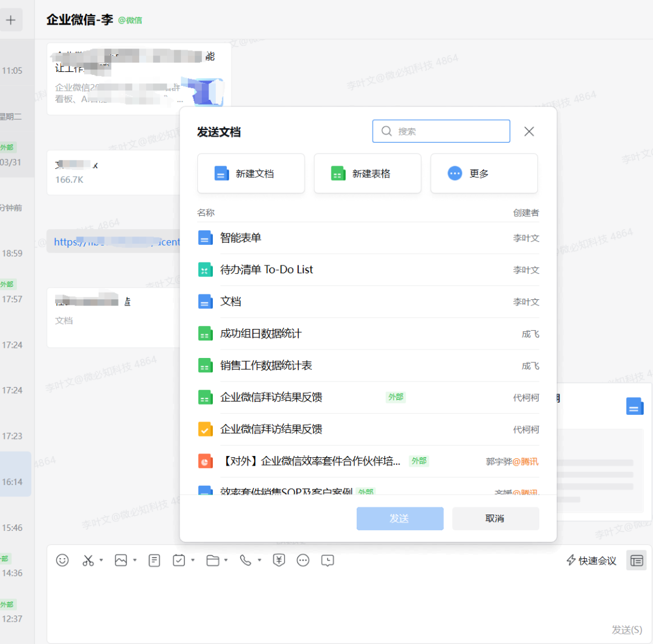Click 郭宇骅@腾讯 creator name
Image resolution: width=653 pixels, height=644 pixels.
(x=512, y=461)
